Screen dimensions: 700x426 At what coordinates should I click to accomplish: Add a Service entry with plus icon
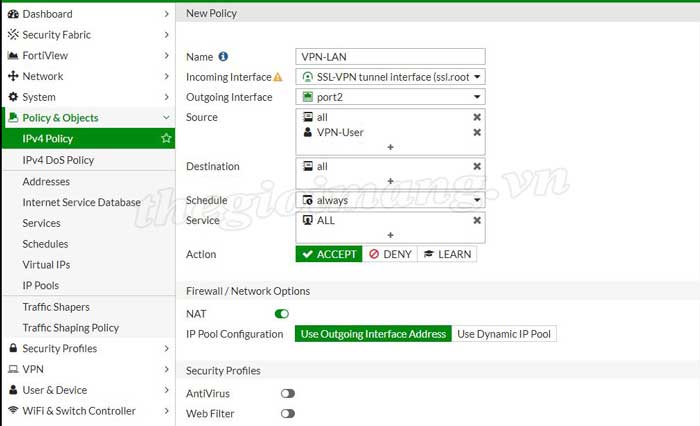point(390,235)
